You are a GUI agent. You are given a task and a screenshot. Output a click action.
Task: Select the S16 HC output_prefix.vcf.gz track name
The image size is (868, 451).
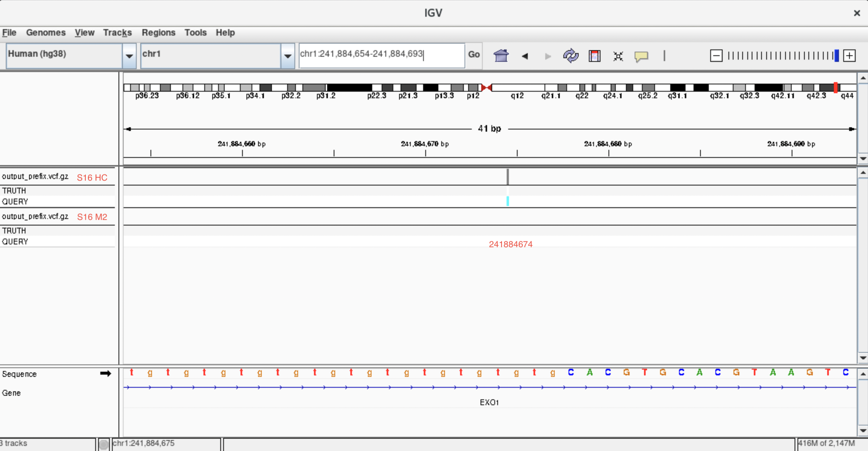35,176
